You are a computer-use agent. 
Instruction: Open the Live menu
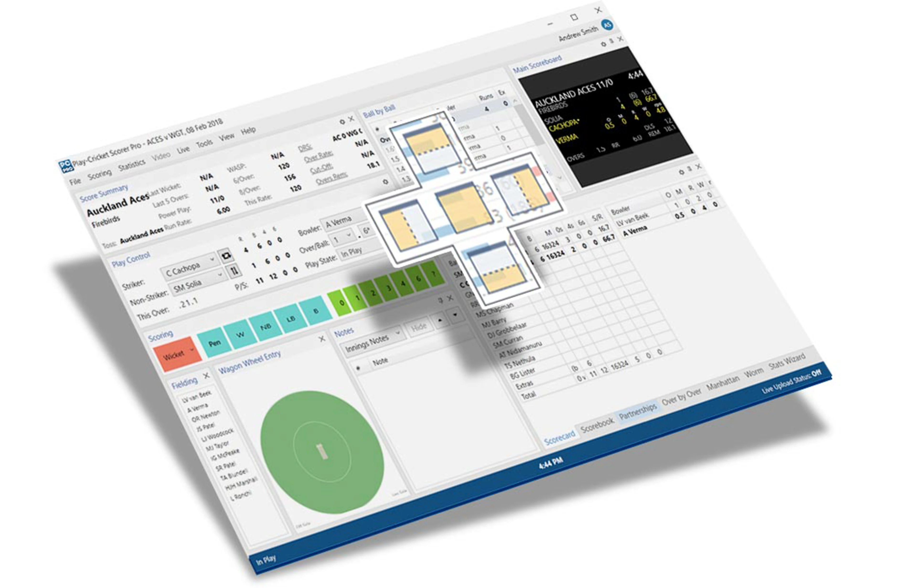pyautogui.click(x=183, y=150)
